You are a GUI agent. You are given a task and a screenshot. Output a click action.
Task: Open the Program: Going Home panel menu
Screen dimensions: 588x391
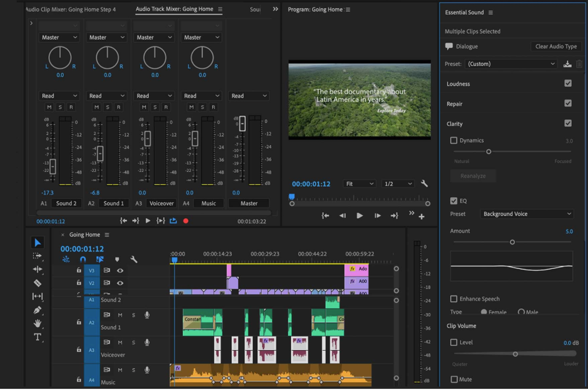(348, 10)
